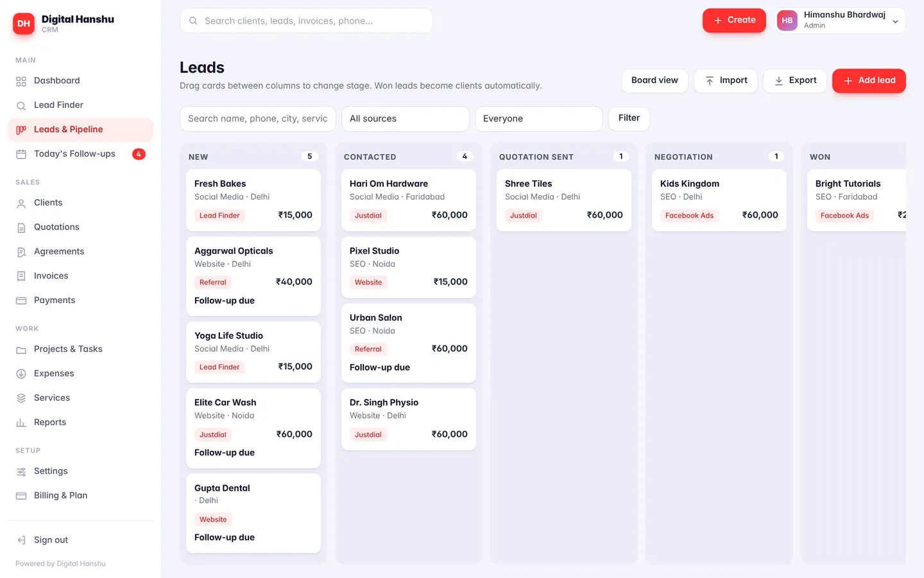Click Follow-up due on Gupta Dental
924x578 pixels.
(x=225, y=538)
